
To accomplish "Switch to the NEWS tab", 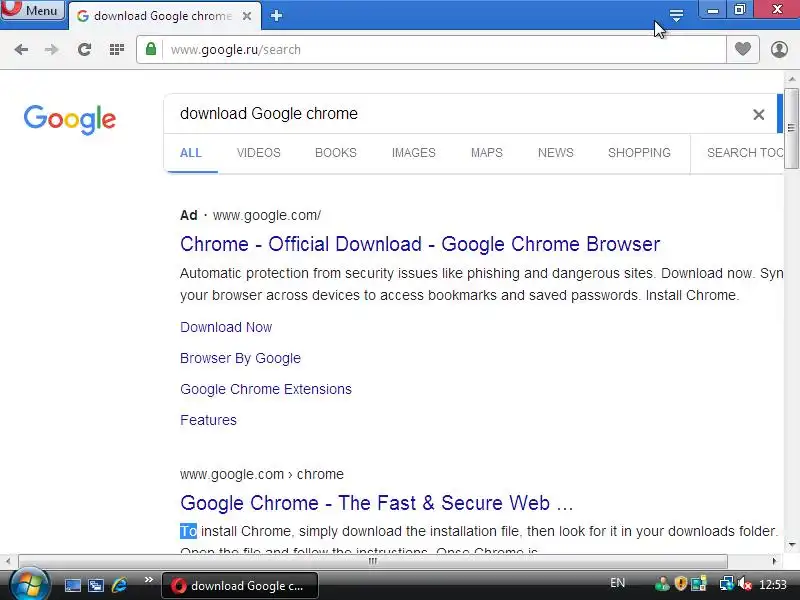I will (556, 153).
